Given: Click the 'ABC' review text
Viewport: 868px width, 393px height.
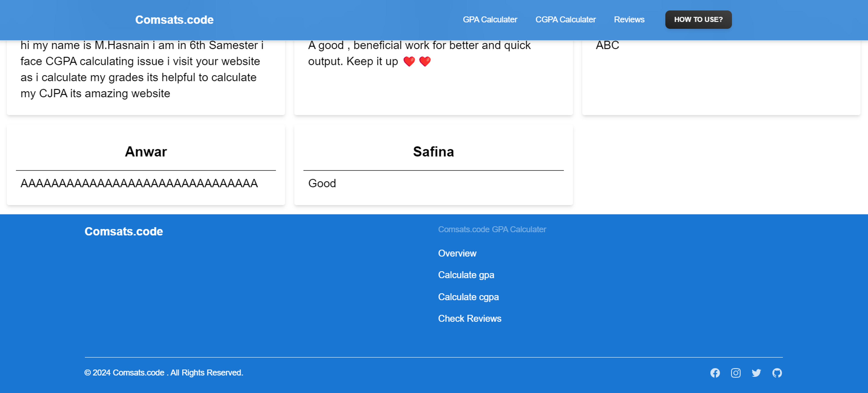Looking at the screenshot, I should pos(607,45).
